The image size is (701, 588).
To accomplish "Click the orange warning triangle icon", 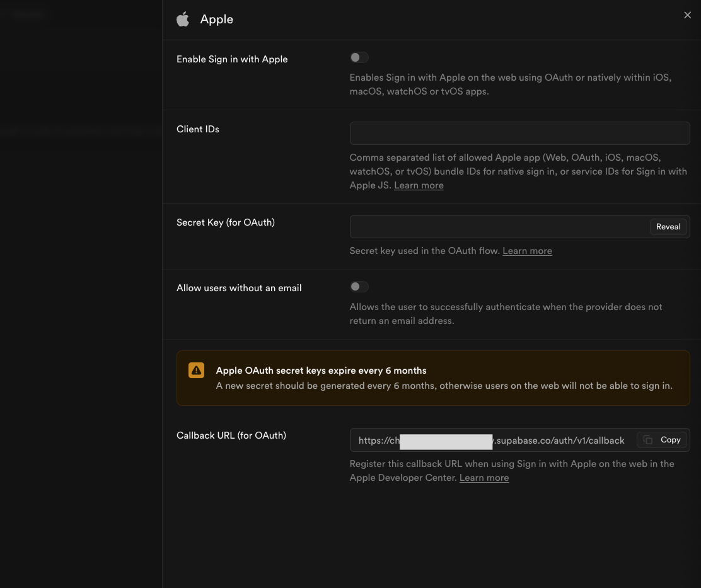I will pos(196,370).
